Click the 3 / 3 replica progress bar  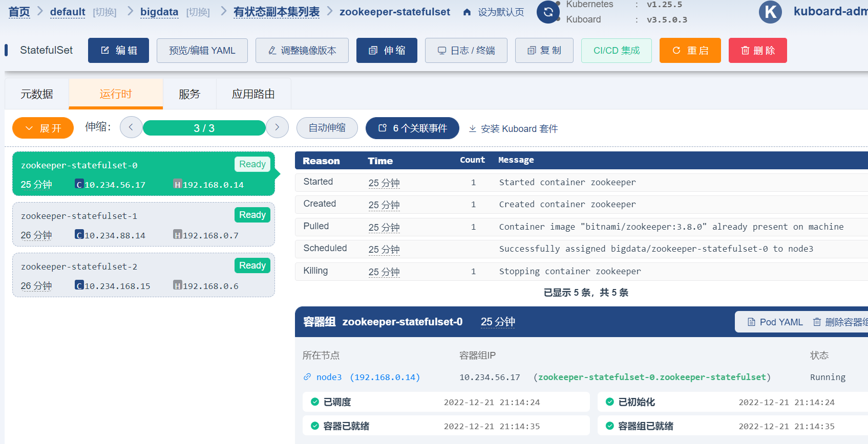pyautogui.click(x=204, y=128)
